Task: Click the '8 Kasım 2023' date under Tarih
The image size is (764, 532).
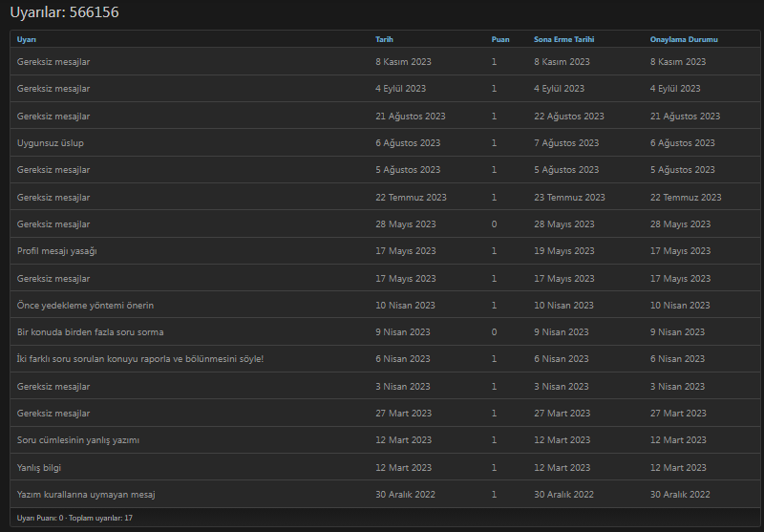Action: tap(403, 61)
